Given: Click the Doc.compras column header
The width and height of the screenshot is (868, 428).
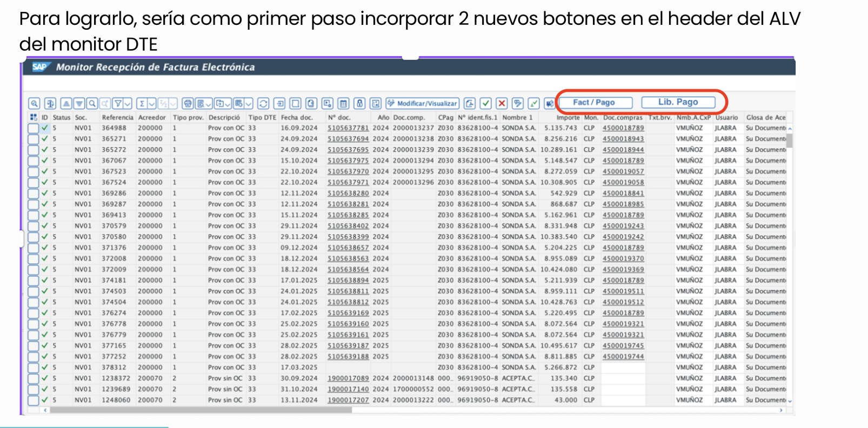Looking at the screenshot, I should click(623, 117).
